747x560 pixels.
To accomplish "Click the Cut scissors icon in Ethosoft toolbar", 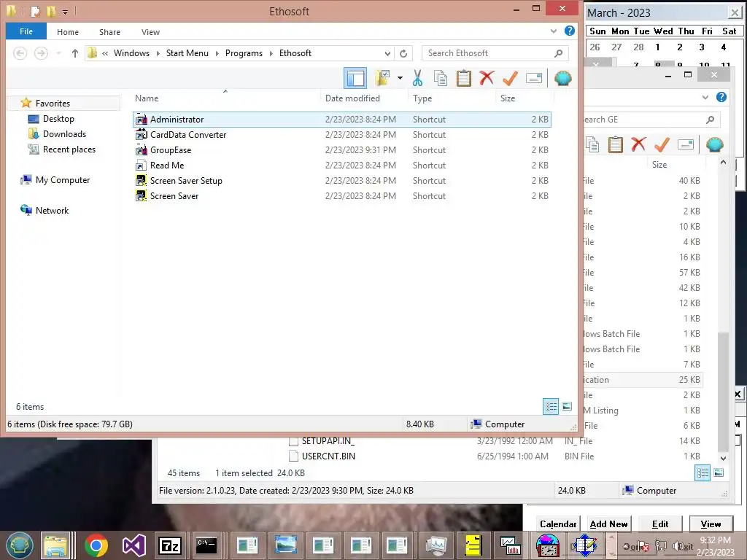I will (418, 78).
